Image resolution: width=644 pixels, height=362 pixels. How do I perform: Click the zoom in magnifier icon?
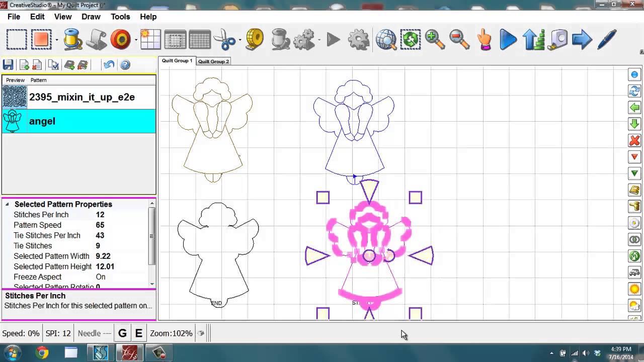tap(435, 39)
